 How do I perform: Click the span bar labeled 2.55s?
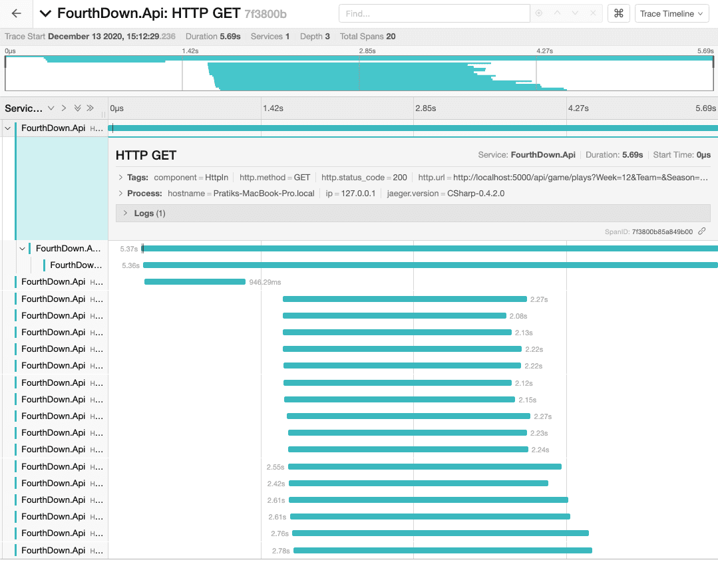click(425, 467)
